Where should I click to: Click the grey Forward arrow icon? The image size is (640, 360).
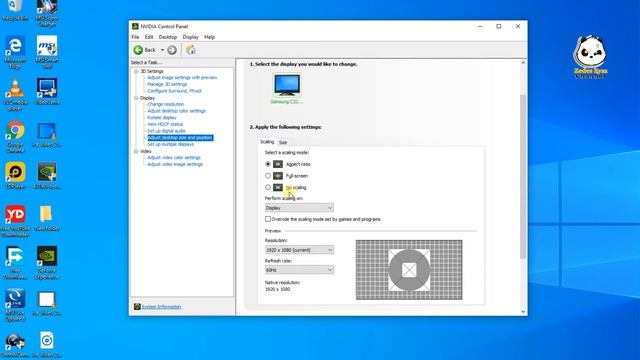coord(172,50)
